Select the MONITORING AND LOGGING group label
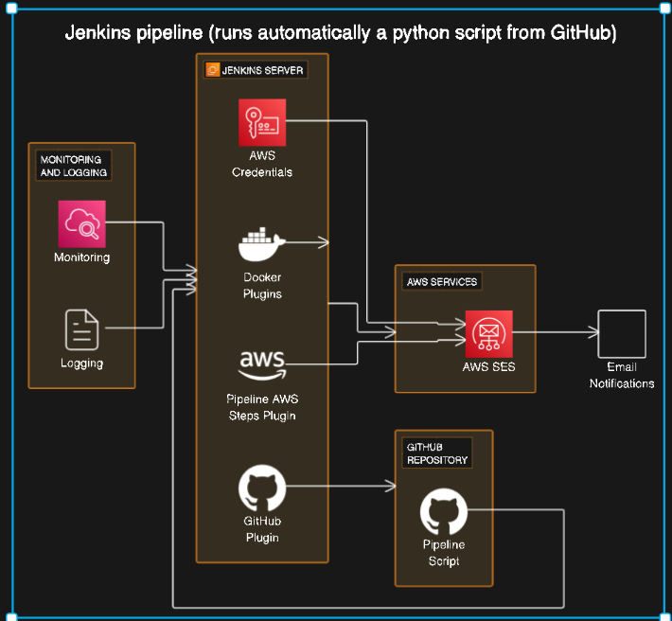 click(73, 166)
